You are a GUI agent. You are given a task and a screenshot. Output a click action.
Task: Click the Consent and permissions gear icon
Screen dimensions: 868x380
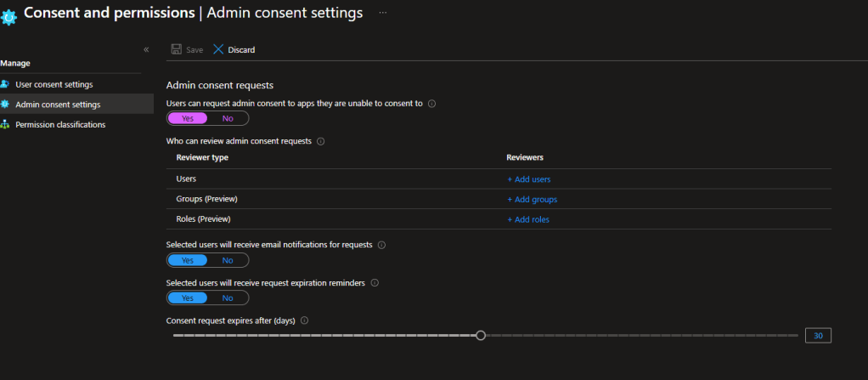coord(8,16)
